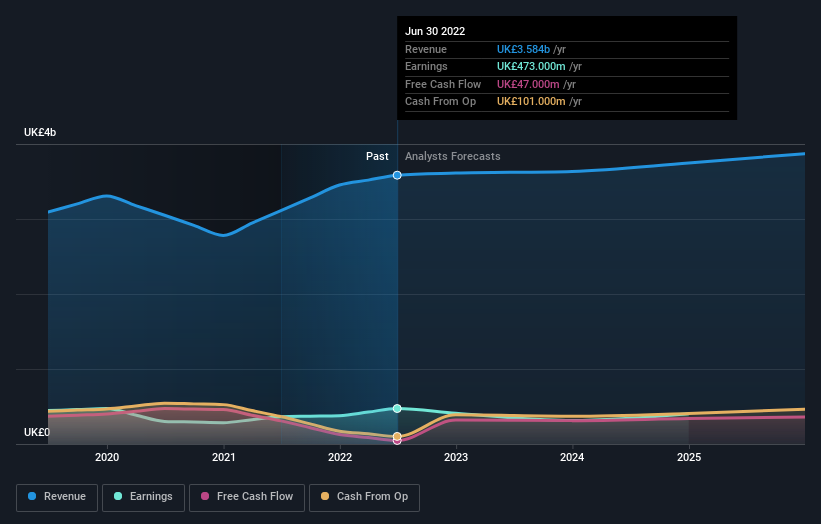This screenshot has height=524, width=821.
Task: Click the 'Past' label on the chart
Action: pos(377,157)
